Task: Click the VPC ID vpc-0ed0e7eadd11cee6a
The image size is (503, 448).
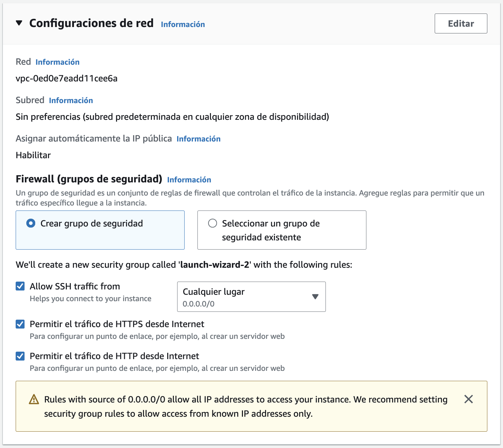Action: click(67, 78)
